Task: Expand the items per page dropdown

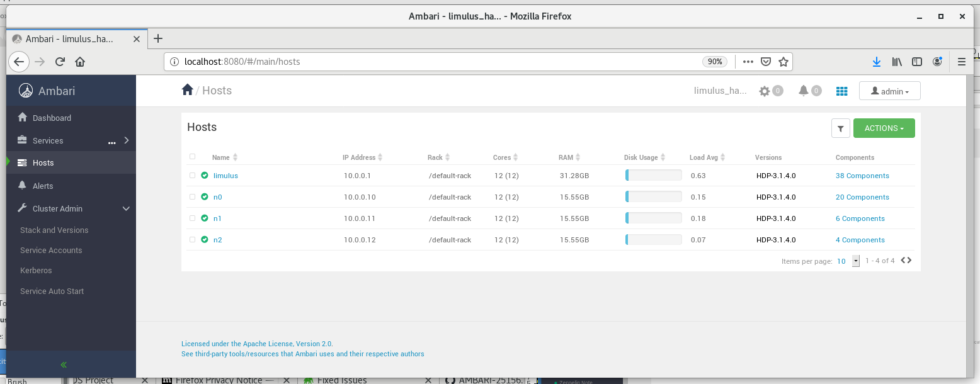Action: pos(855,261)
